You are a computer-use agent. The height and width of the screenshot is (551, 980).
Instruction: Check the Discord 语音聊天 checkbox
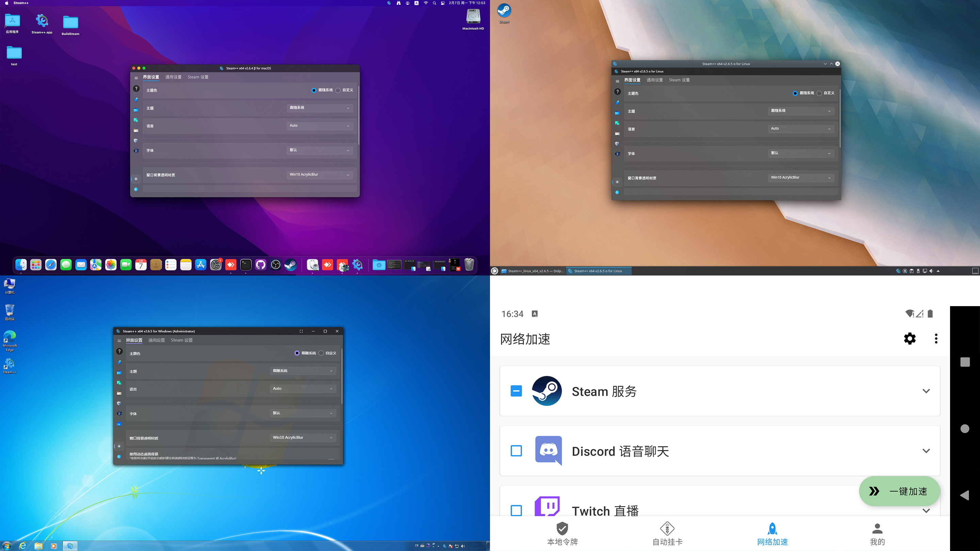point(516,451)
